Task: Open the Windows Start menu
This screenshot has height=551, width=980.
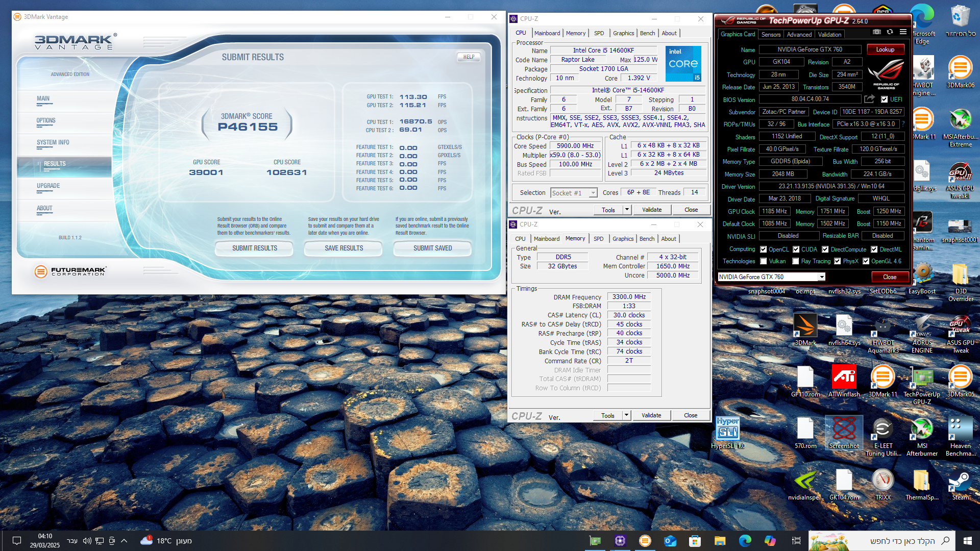Action: [967, 541]
